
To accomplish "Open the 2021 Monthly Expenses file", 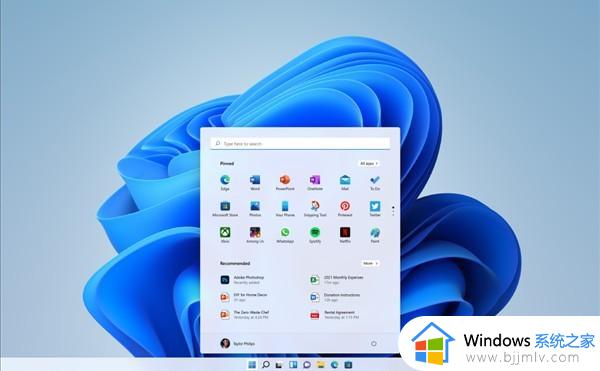I will click(x=337, y=280).
